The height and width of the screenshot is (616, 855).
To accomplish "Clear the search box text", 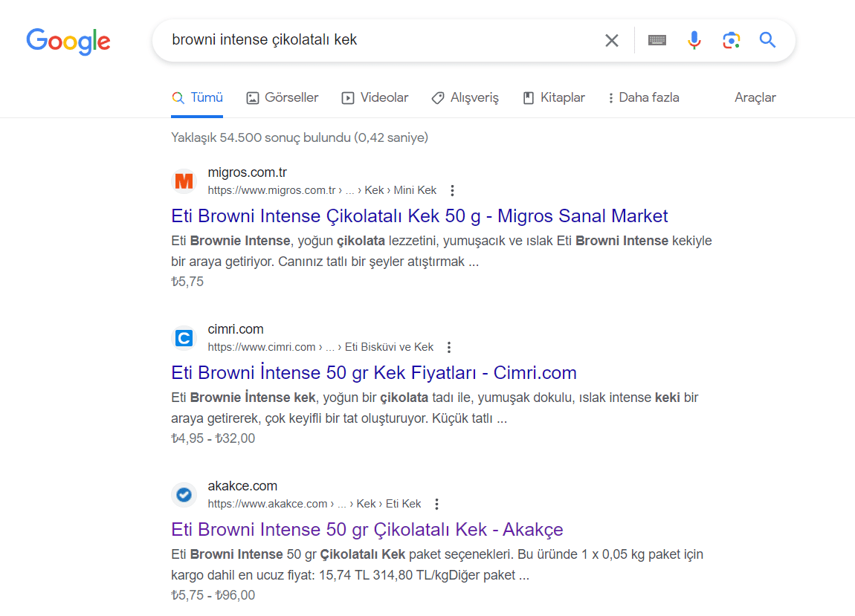I will (x=612, y=40).
